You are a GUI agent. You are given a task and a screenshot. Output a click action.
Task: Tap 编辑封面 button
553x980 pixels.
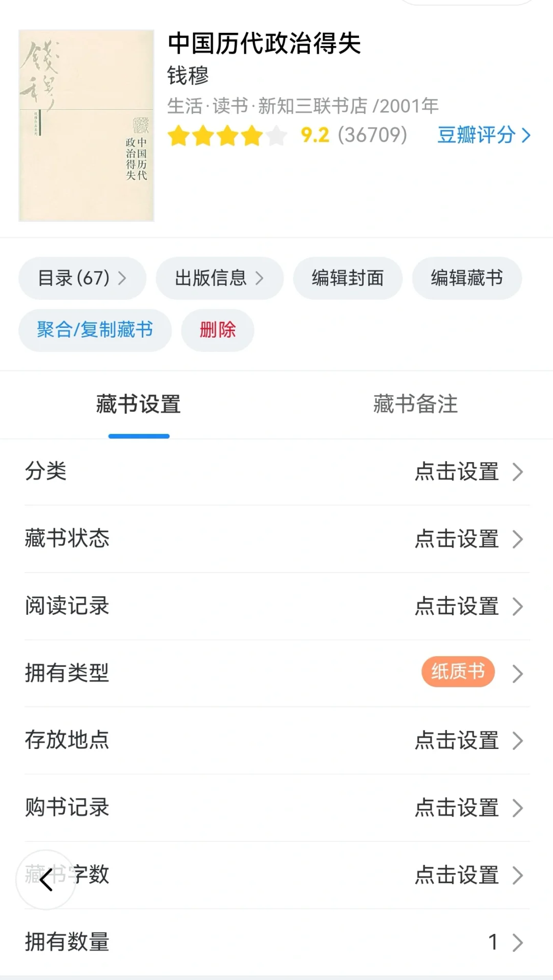(x=348, y=278)
